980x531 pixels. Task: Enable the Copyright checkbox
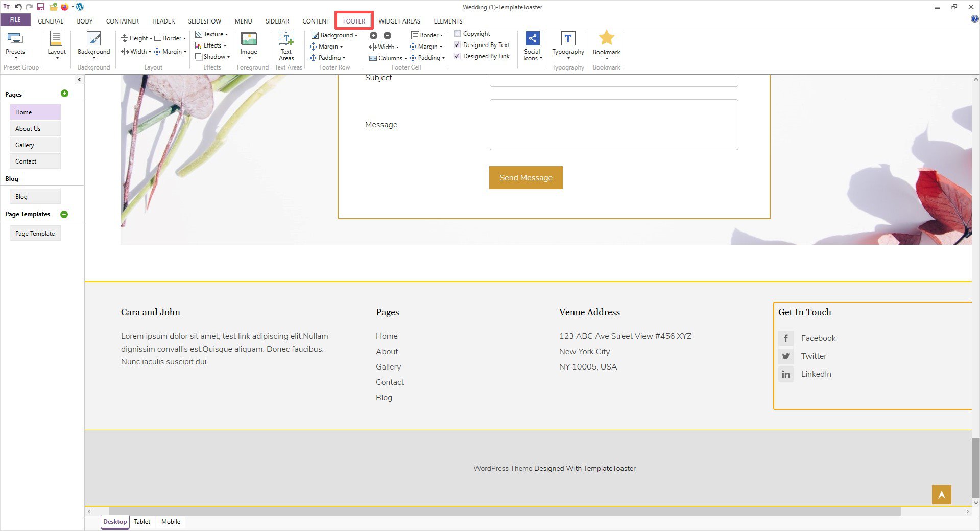click(x=458, y=34)
